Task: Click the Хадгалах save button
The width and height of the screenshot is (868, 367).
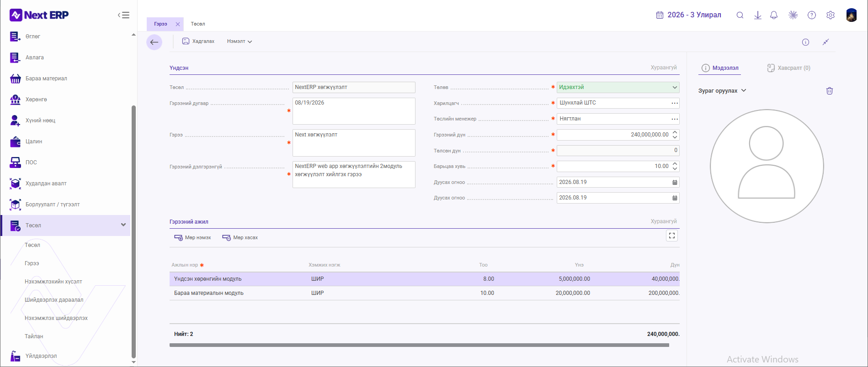Action: [198, 42]
